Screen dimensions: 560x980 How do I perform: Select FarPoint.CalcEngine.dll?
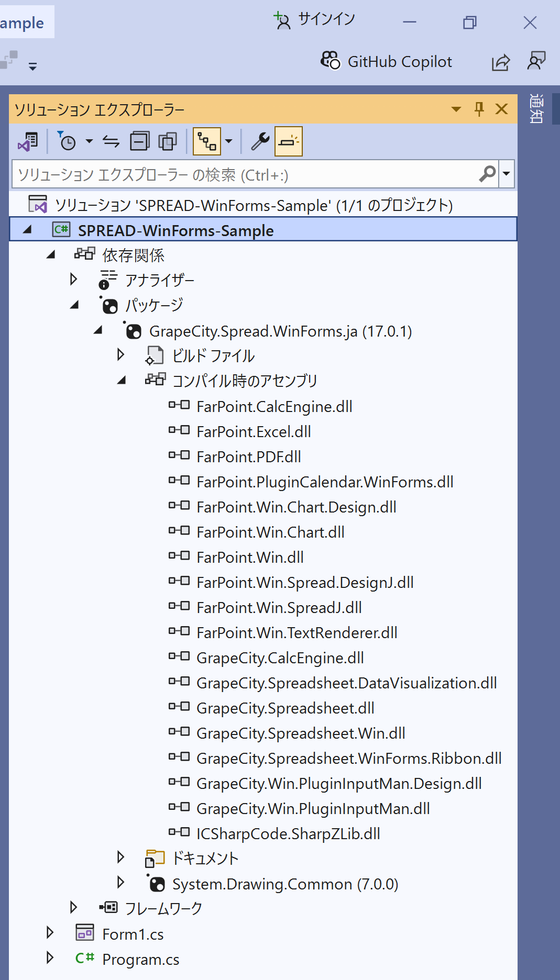coord(274,407)
